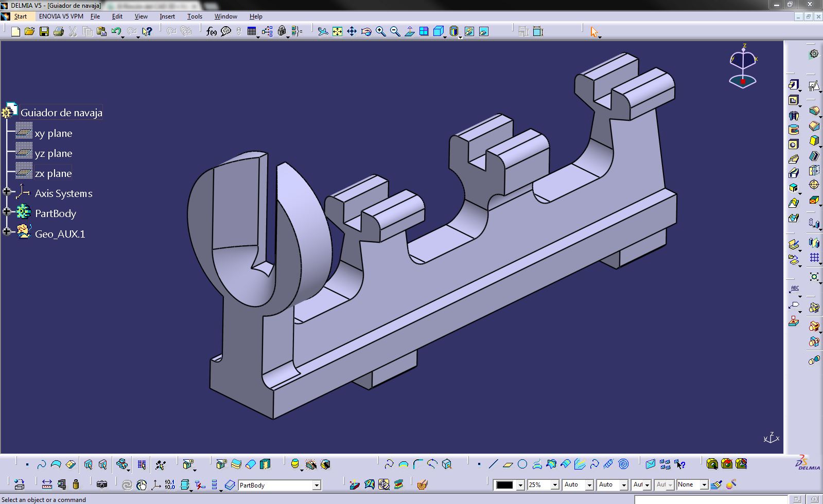Click the Capture camera icon
Viewport: 823px width, 504px height.
pos(102,484)
